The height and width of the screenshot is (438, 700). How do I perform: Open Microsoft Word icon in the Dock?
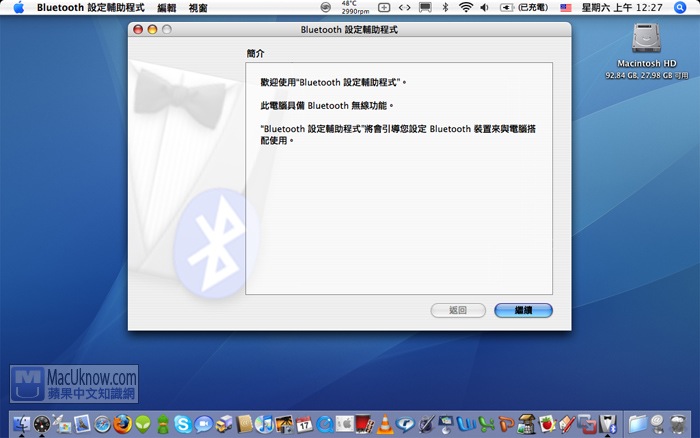(466, 424)
